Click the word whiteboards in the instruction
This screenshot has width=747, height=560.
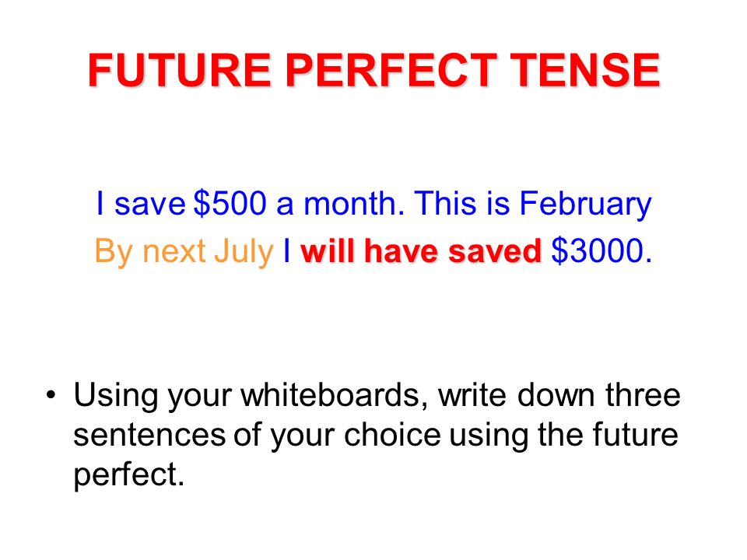[x=335, y=395]
